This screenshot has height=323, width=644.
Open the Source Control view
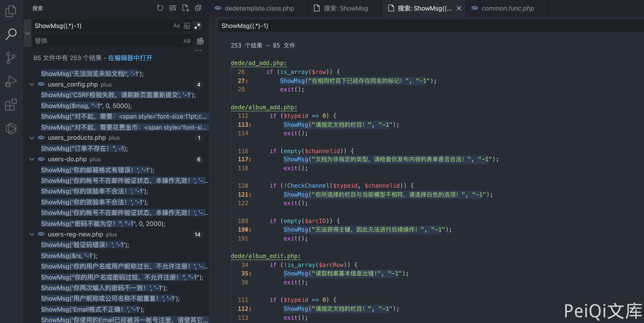click(11, 58)
